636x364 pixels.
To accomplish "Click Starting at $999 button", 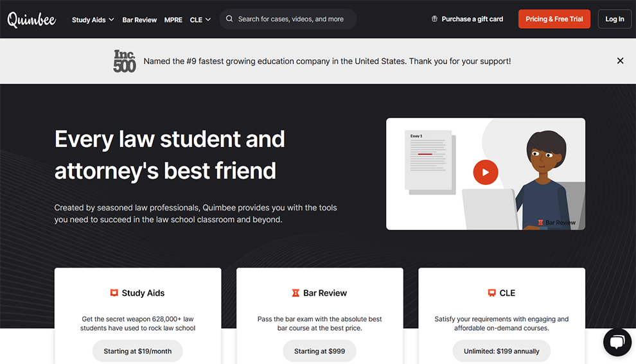I will point(320,351).
